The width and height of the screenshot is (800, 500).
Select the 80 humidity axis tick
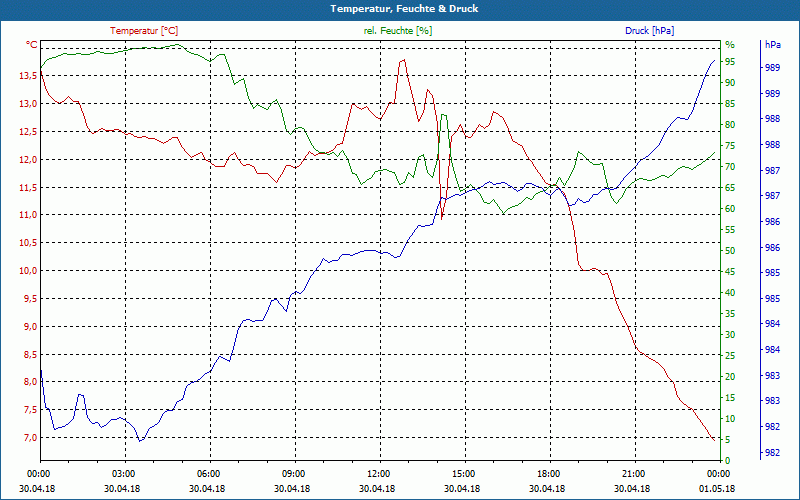point(730,125)
